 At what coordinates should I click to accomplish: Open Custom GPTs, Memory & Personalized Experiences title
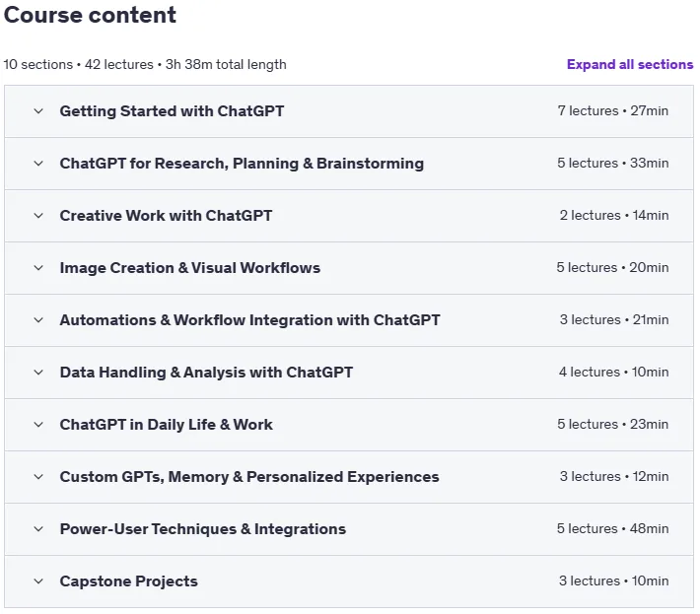(x=249, y=477)
